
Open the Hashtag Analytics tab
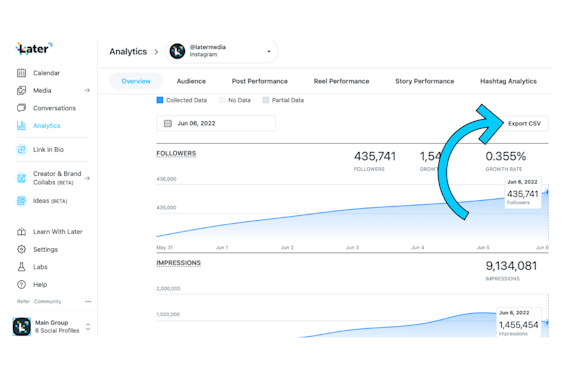pyautogui.click(x=508, y=81)
